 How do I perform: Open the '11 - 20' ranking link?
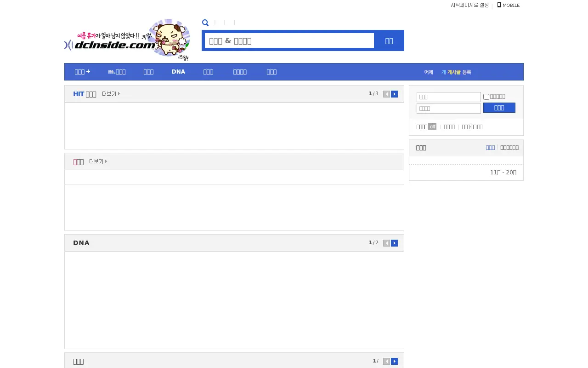click(503, 172)
